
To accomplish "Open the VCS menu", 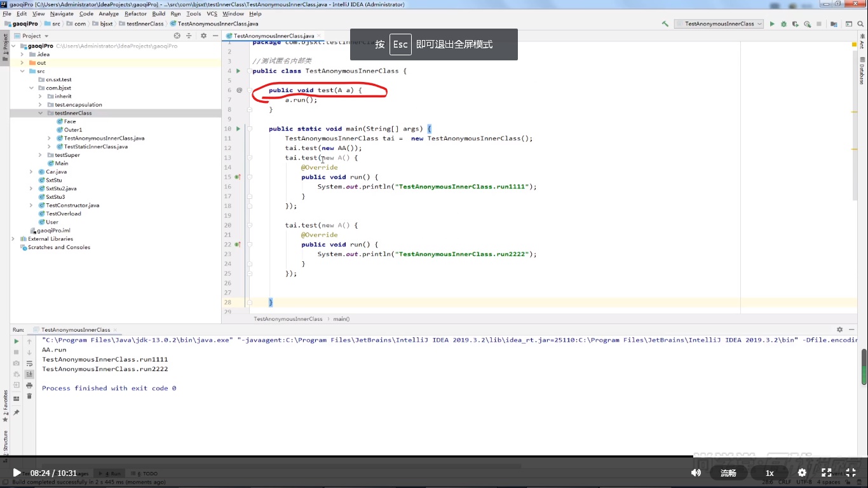I will point(212,13).
